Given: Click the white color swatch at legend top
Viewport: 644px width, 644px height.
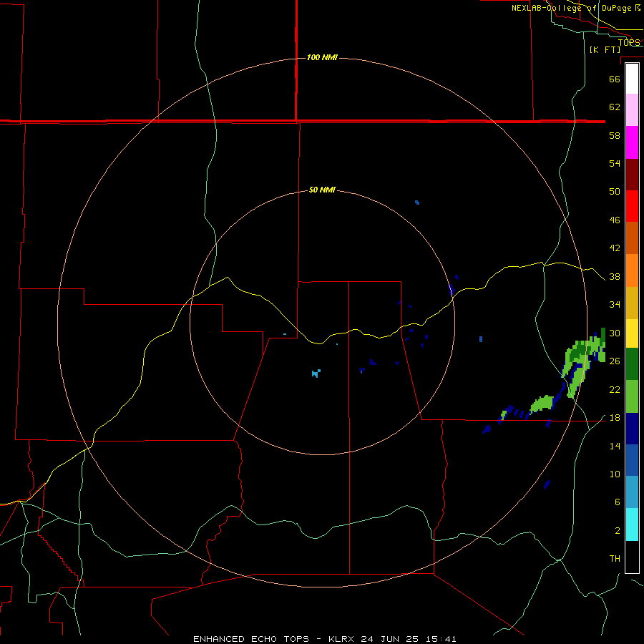Looking at the screenshot, I should tap(632, 79).
